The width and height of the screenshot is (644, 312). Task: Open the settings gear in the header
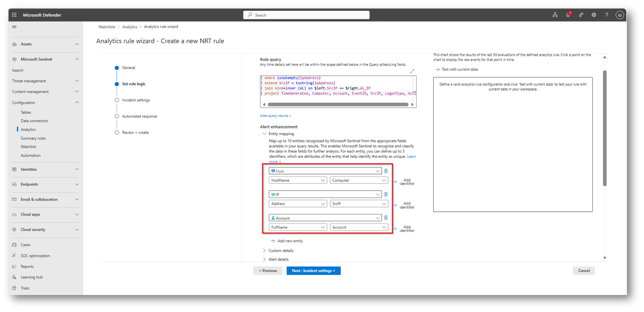(594, 15)
